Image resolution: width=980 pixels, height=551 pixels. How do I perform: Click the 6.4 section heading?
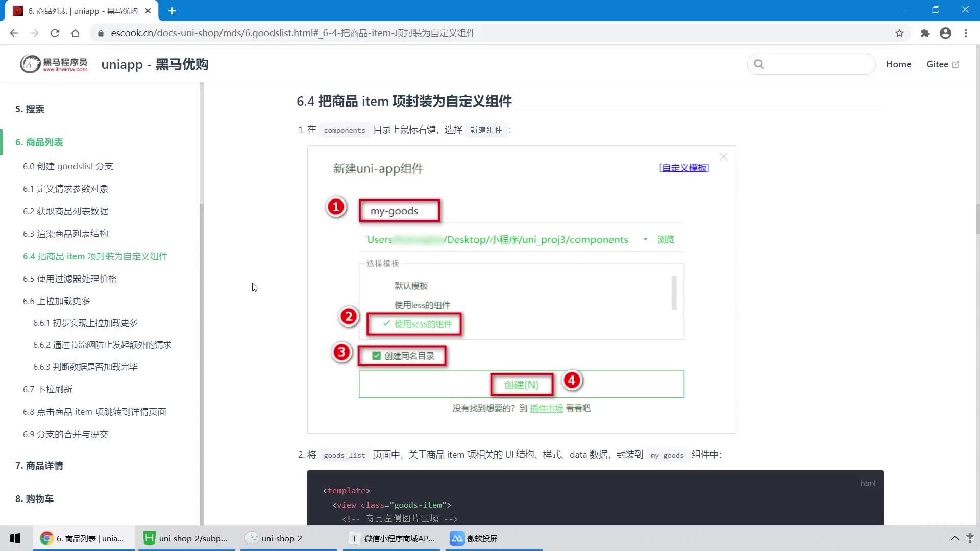tap(404, 101)
